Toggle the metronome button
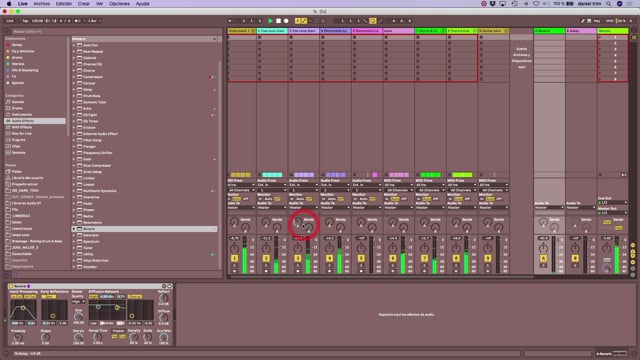 [77, 21]
